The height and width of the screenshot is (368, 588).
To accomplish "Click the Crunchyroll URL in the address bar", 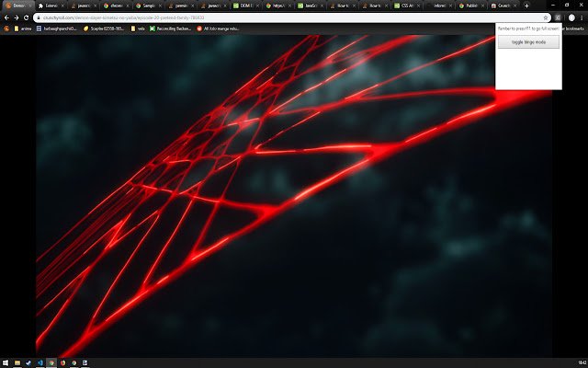I will 124,17.
